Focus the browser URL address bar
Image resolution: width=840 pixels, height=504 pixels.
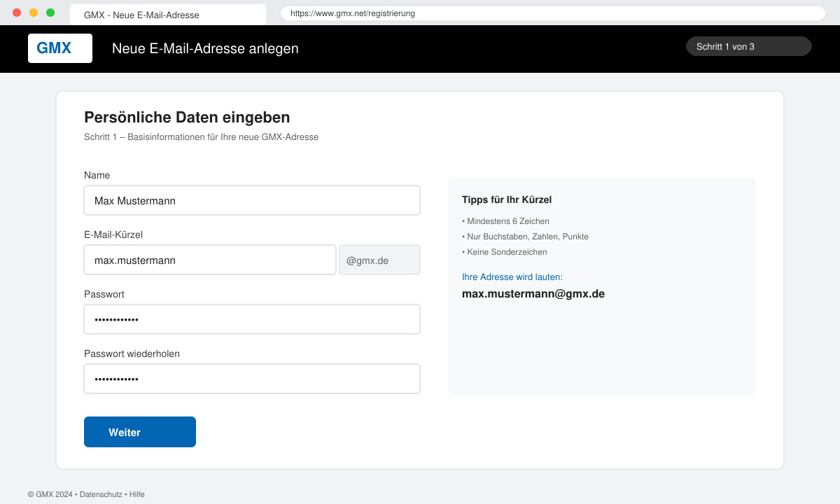click(553, 13)
